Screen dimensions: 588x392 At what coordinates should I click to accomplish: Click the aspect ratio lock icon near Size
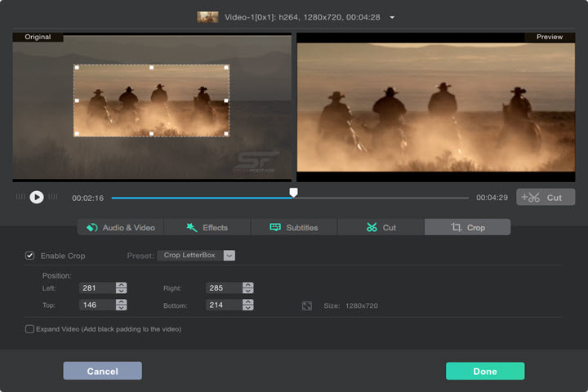tap(306, 305)
